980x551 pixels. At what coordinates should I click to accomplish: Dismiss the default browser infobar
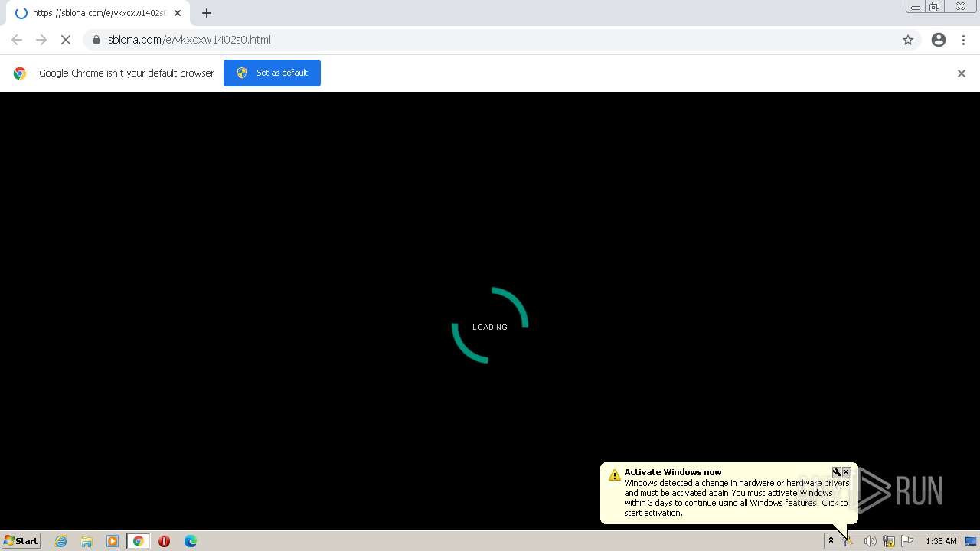(x=962, y=73)
